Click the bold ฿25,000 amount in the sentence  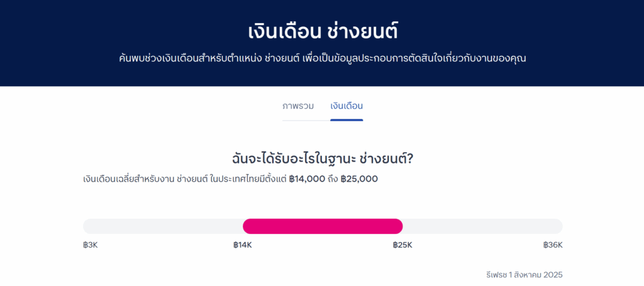359,179
